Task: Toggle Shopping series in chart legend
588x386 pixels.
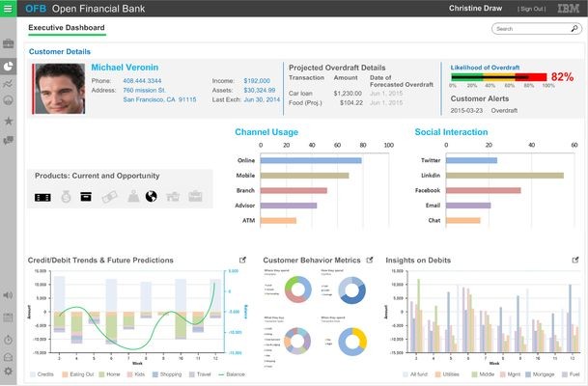Action: pyautogui.click(x=166, y=373)
